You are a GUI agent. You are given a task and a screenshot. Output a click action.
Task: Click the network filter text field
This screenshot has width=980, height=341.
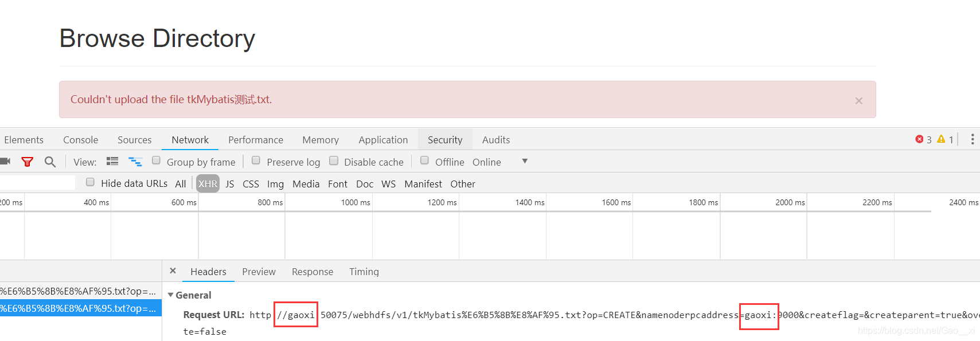point(37,183)
